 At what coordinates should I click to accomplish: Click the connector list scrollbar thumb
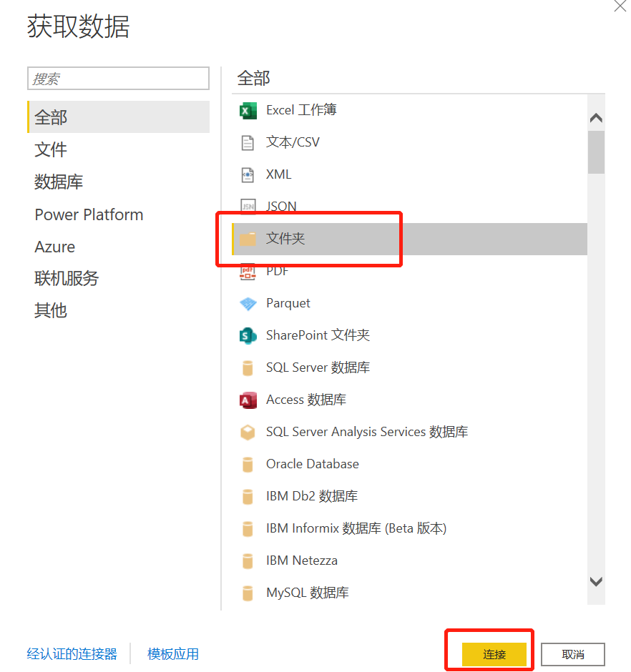pyautogui.click(x=596, y=152)
